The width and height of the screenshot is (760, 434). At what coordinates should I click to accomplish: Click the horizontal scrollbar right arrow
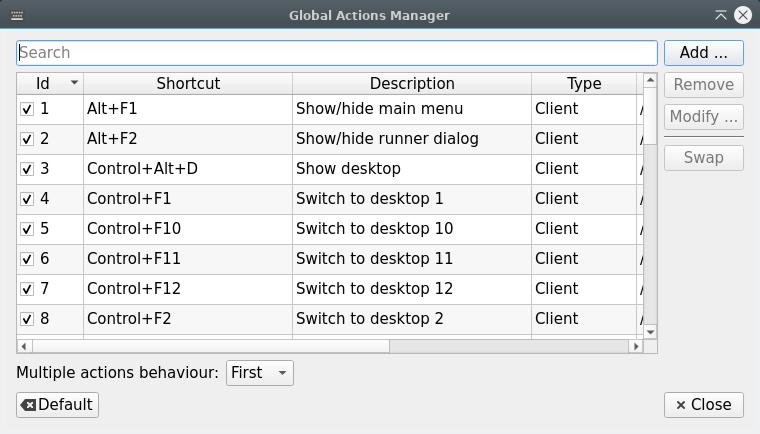(636, 346)
